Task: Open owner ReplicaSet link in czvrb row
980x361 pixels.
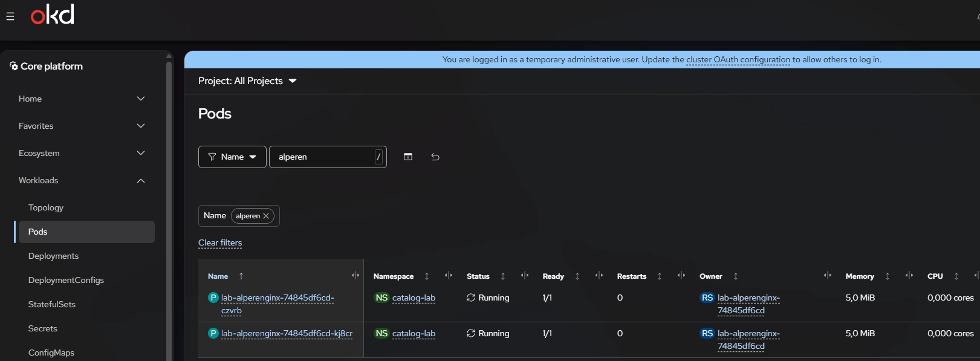Action: 748,304
